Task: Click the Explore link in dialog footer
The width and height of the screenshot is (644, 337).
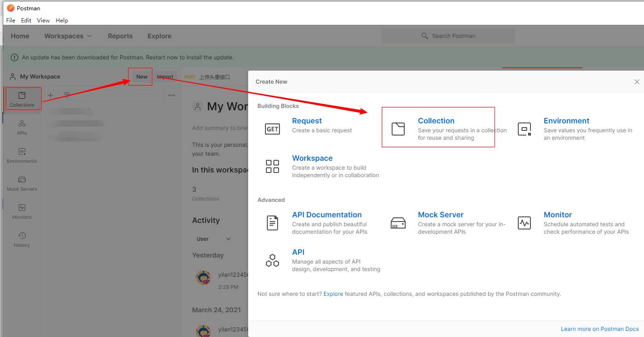Action: click(333, 294)
